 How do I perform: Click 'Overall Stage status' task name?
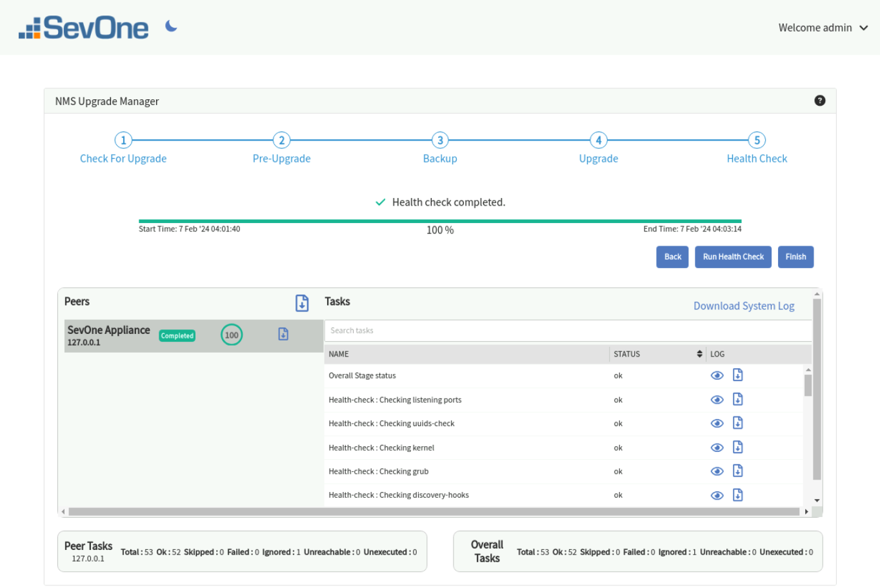pyautogui.click(x=362, y=376)
